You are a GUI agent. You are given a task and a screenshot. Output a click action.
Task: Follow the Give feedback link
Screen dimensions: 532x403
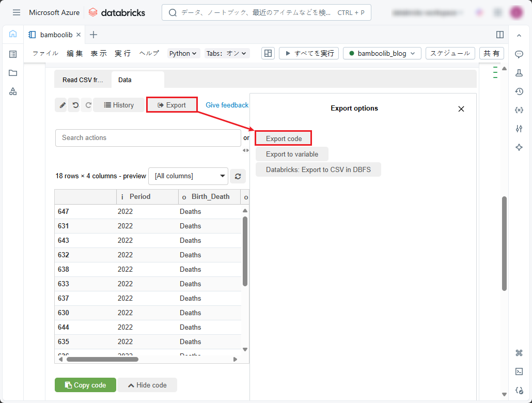coord(227,105)
